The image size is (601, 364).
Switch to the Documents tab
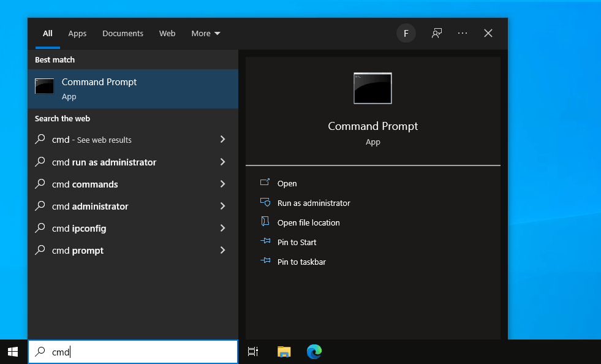pos(123,33)
